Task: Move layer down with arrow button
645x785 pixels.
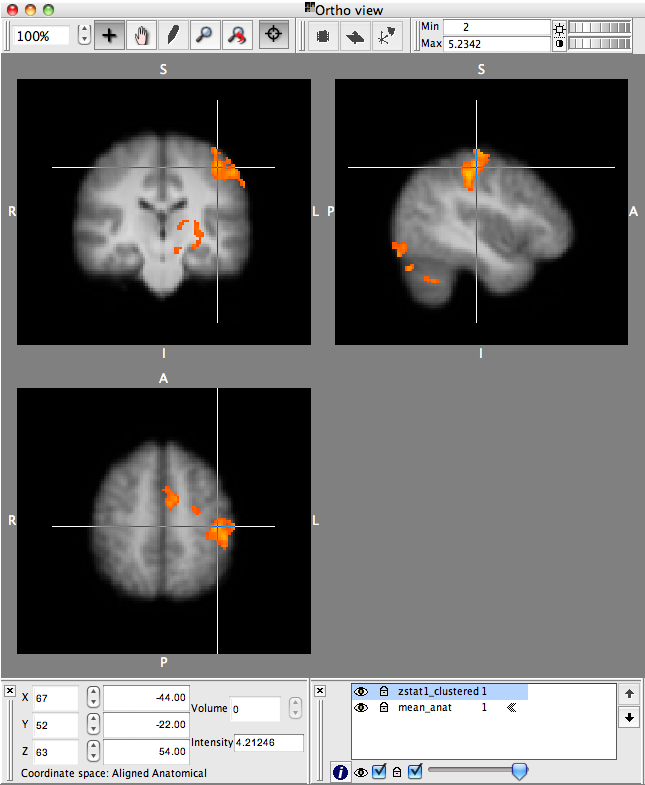Action: click(x=629, y=717)
